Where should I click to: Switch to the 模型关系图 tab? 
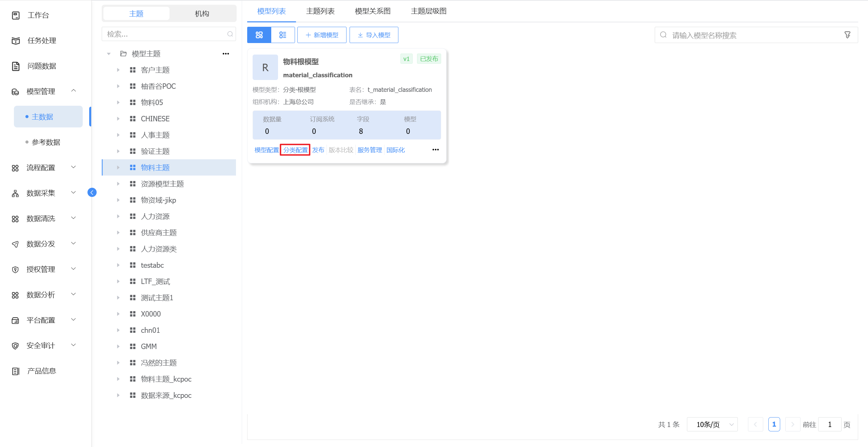coord(372,11)
